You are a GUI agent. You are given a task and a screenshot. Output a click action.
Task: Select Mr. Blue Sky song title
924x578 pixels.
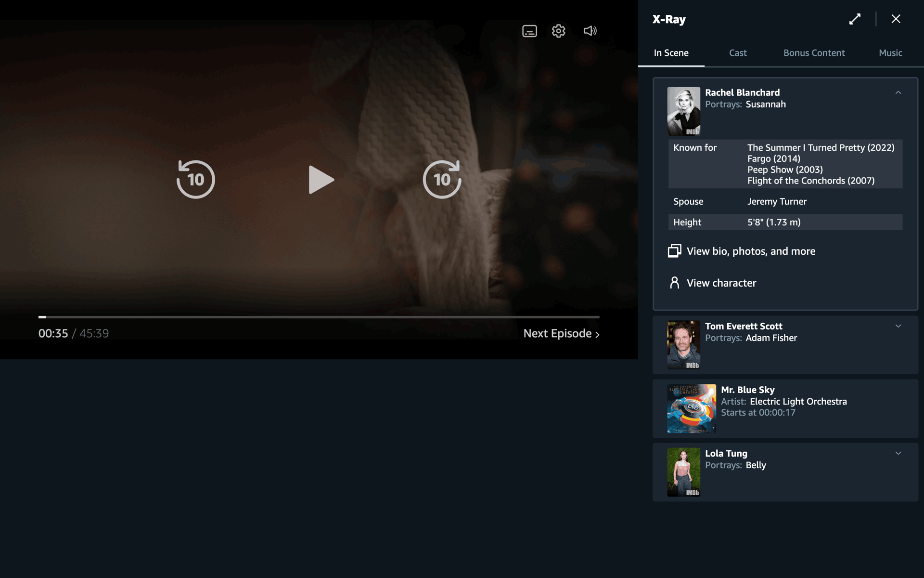(x=747, y=390)
